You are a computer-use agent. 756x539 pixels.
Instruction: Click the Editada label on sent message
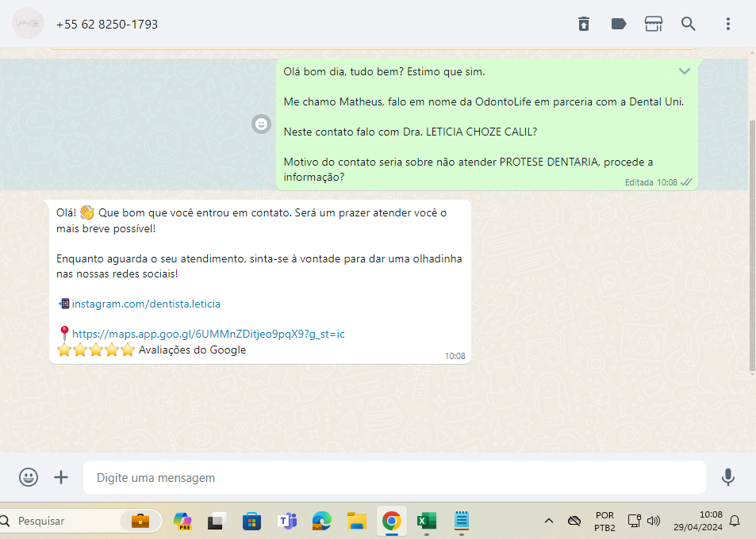coord(639,182)
